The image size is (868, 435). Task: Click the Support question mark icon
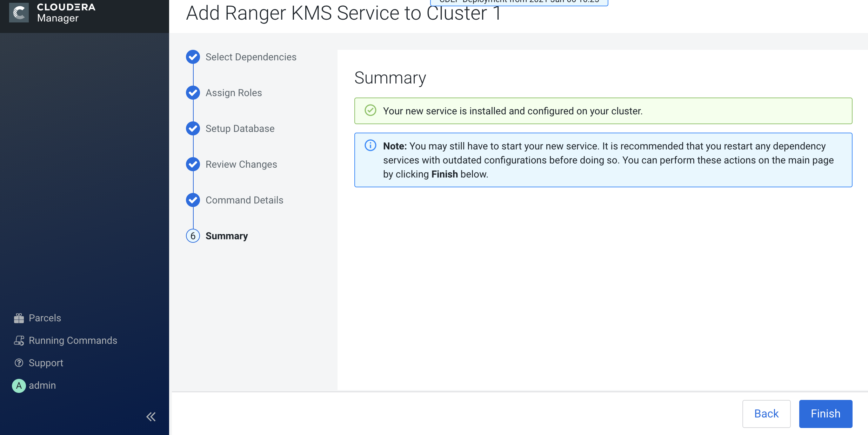[x=19, y=363]
